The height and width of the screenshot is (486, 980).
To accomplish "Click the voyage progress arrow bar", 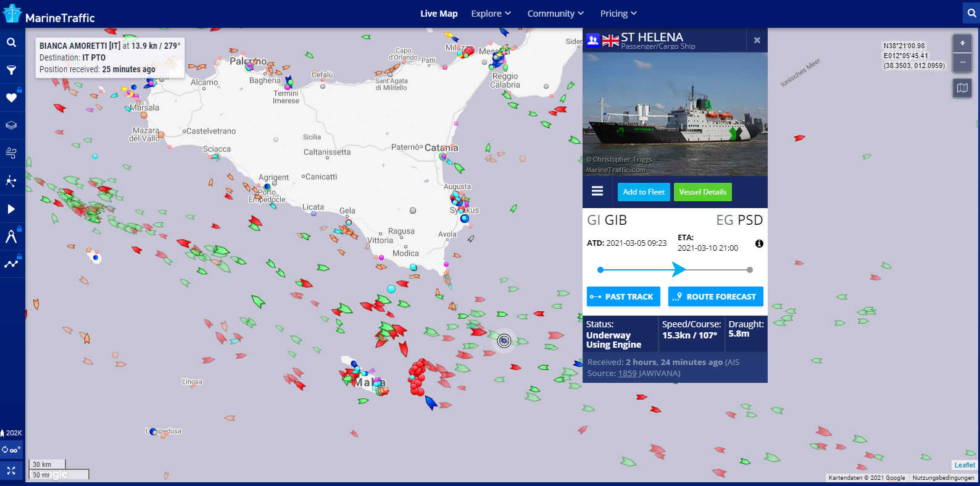I will tap(675, 270).
